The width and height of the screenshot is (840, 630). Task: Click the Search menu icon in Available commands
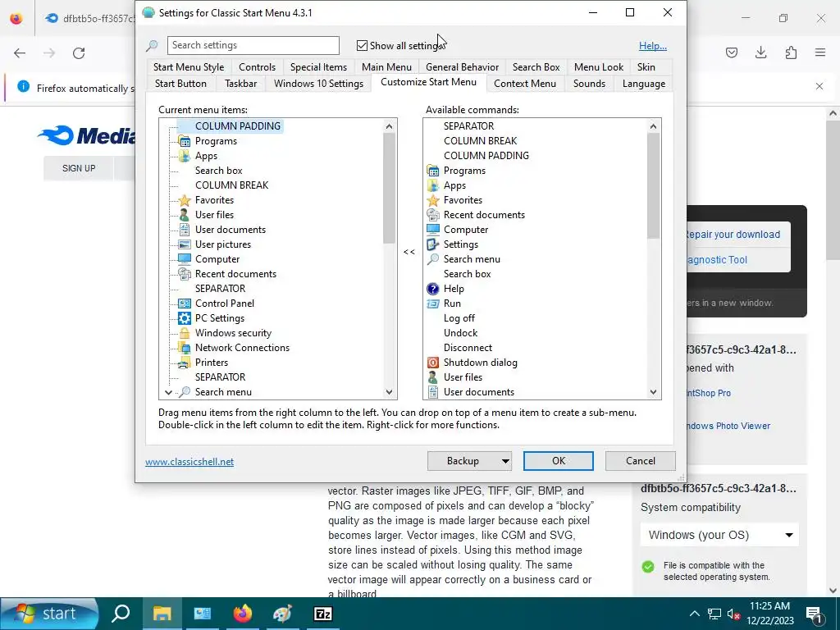[433, 259]
